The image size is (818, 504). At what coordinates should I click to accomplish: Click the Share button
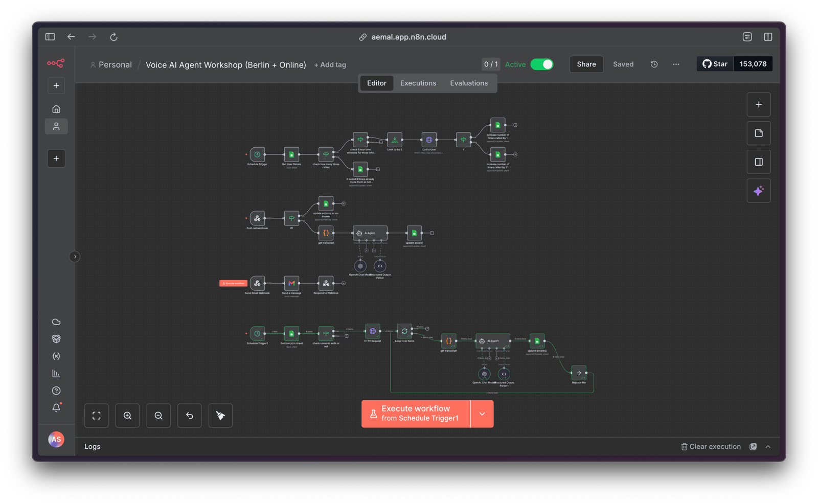click(586, 64)
